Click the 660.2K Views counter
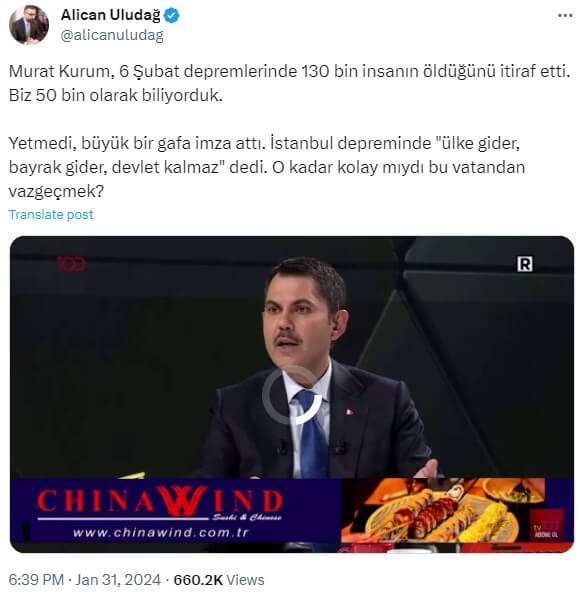Image resolution: width=580 pixels, height=592 pixels. [219, 580]
